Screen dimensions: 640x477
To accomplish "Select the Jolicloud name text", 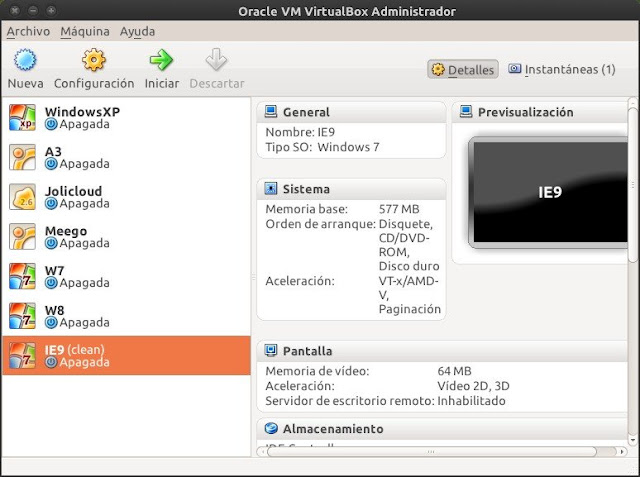I will pos(73,191).
